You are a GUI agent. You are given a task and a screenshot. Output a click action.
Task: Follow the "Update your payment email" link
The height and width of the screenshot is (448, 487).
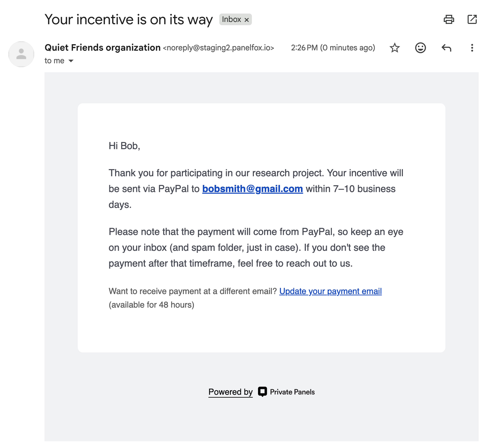point(330,291)
